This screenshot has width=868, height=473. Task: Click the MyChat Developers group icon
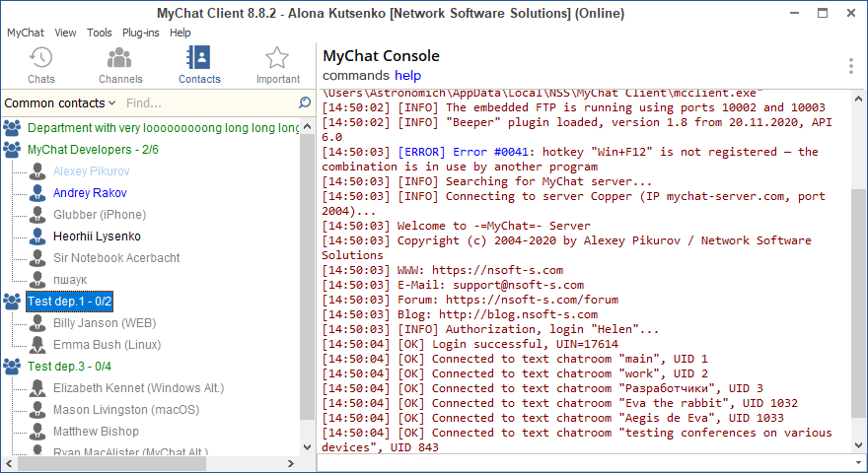[x=13, y=150]
